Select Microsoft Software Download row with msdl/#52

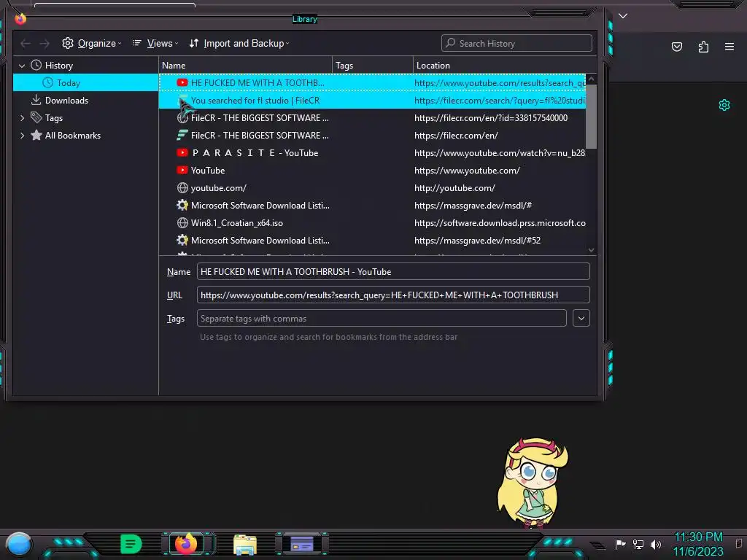372,241
